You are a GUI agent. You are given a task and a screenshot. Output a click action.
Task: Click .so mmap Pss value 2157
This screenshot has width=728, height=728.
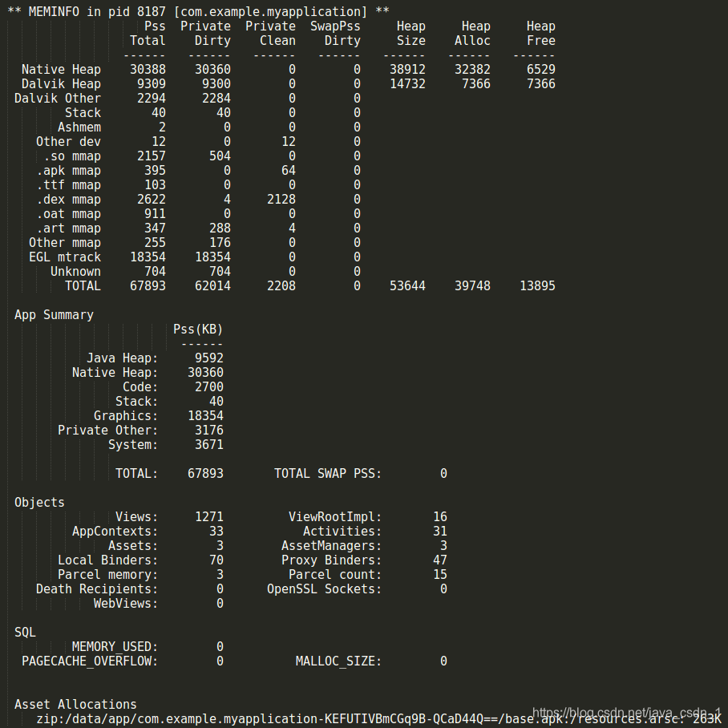coord(152,156)
